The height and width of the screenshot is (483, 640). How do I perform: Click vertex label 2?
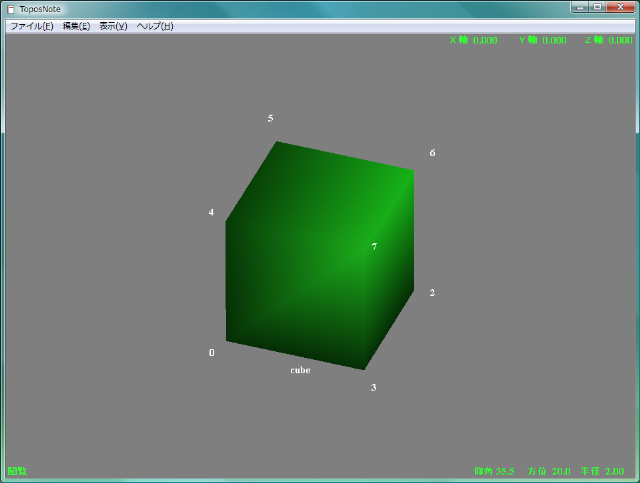pyautogui.click(x=432, y=293)
